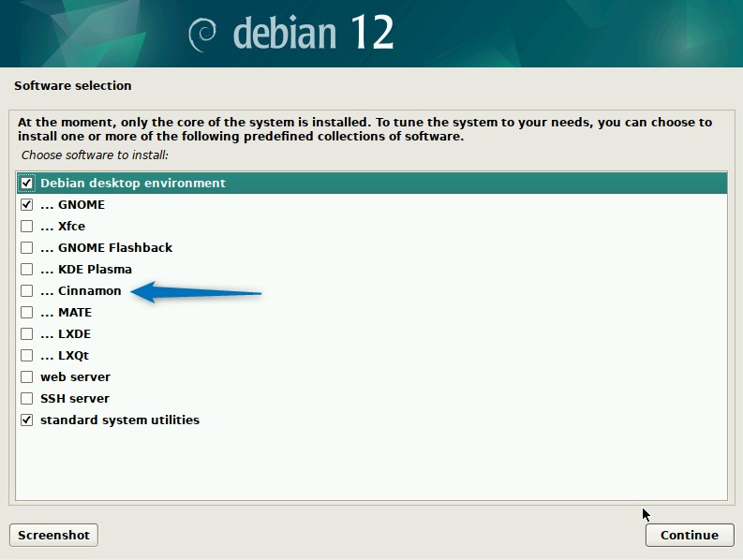The height and width of the screenshot is (560, 743).
Task: Click the 'standard system utilities' label
Action: point(120,420)
